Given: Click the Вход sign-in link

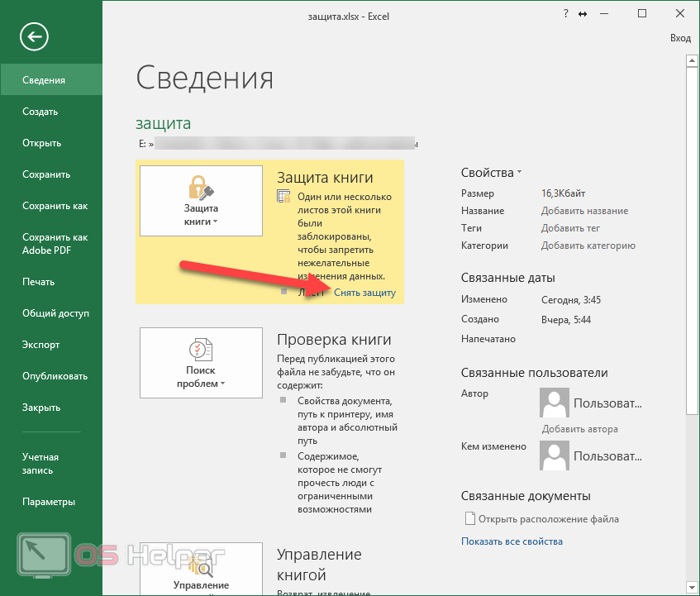Looking at the screenshot, I should (679, 38).
